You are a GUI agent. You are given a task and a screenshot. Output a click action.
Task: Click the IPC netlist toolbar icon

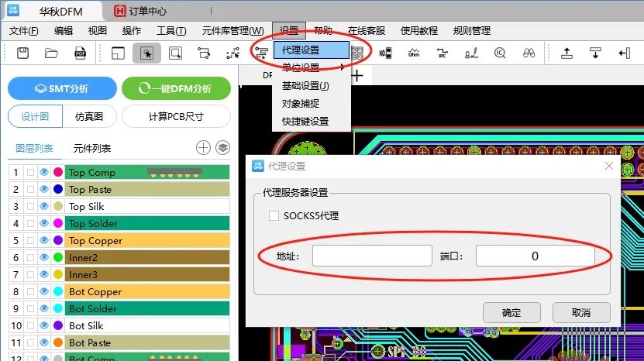click(x=443, y=53)
